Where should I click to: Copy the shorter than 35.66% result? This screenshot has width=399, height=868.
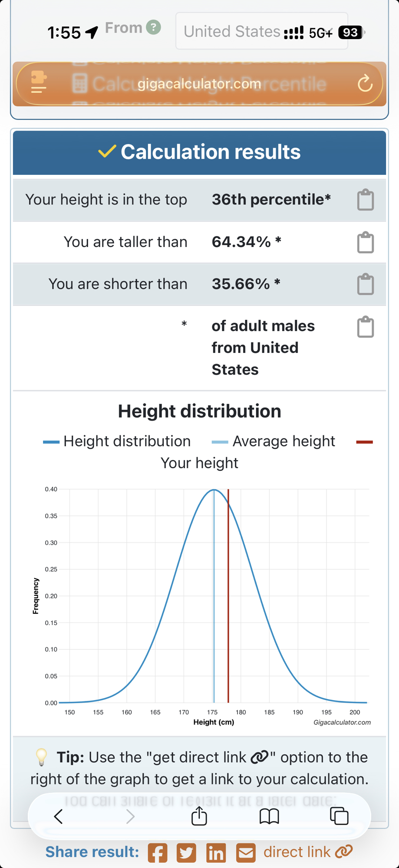click(x=365, y=284)
